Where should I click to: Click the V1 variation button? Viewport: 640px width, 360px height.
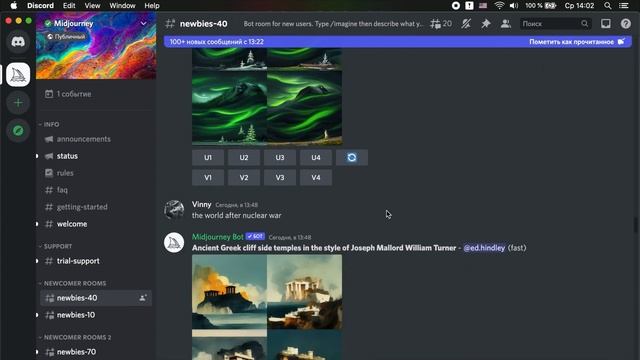point(208,178)
